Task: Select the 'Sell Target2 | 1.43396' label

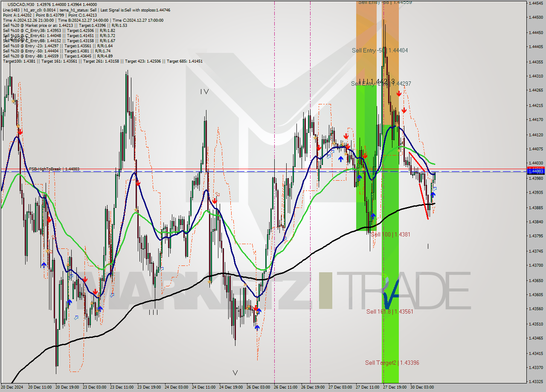Action: 392,363
